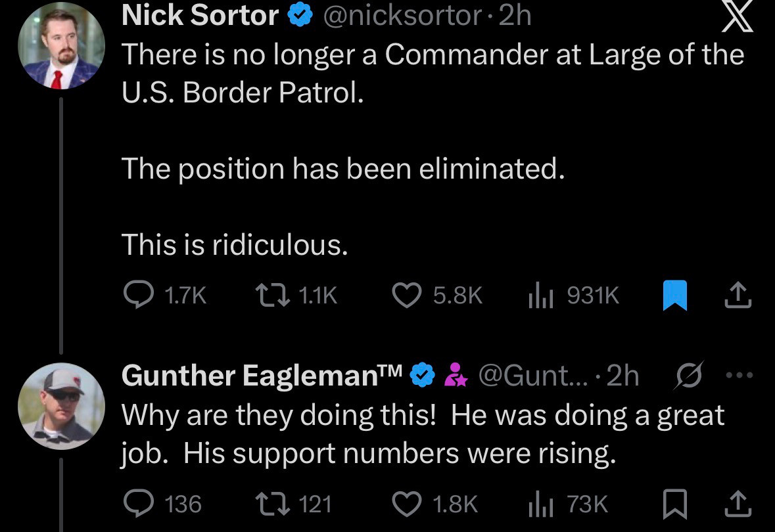
Task: Click Gunther Eagleman's affiliate badge icon
Action: click(456, 376)
